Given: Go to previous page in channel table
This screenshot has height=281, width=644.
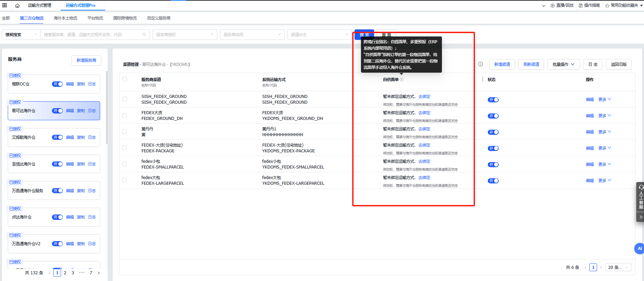Looking at the screenshot, I should coord(585,267).
